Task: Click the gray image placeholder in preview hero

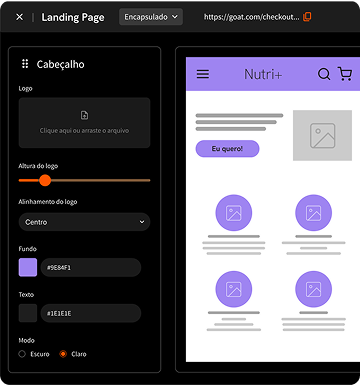Action: 322,135
